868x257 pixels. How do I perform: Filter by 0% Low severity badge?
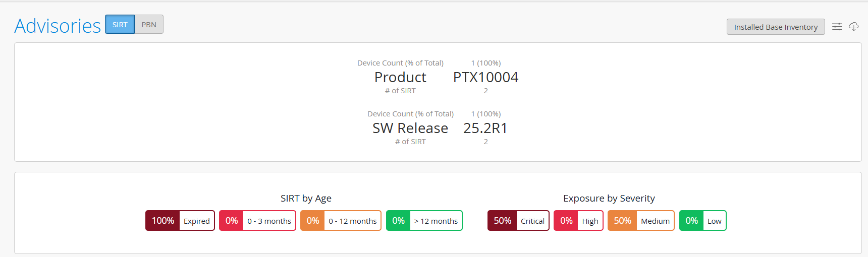click(703, 221)
